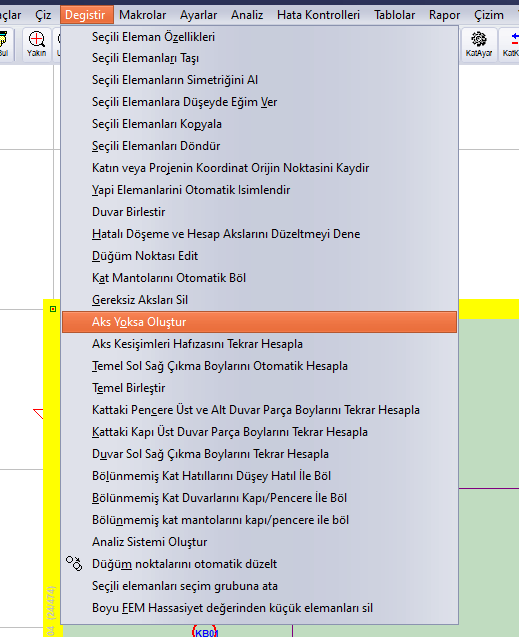
Task: Click Bölünmemiş Kat Hatıllarını Düşey Hatıl İle Böl
Action: coord(260,476)
